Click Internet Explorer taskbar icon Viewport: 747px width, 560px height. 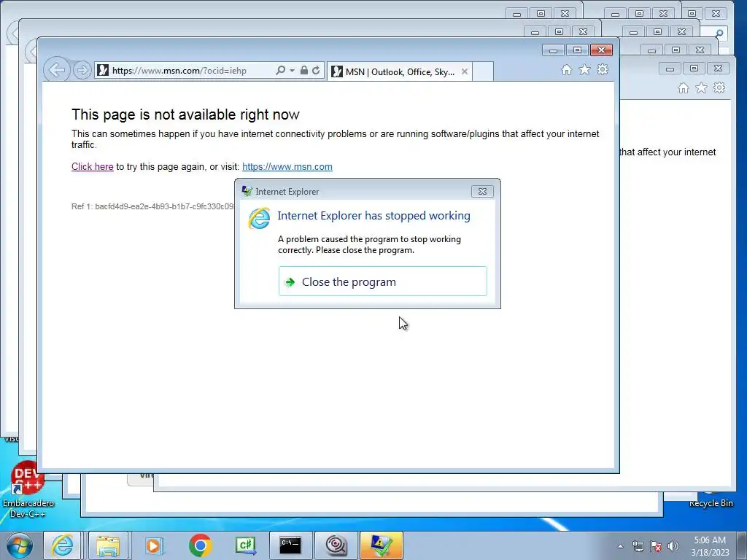[x=63, y=545]
